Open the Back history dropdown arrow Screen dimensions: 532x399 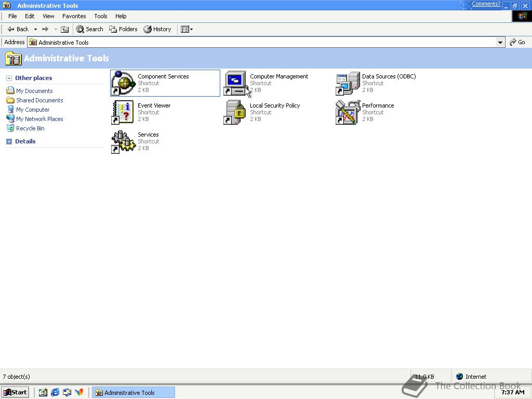[x=35, y=29]
